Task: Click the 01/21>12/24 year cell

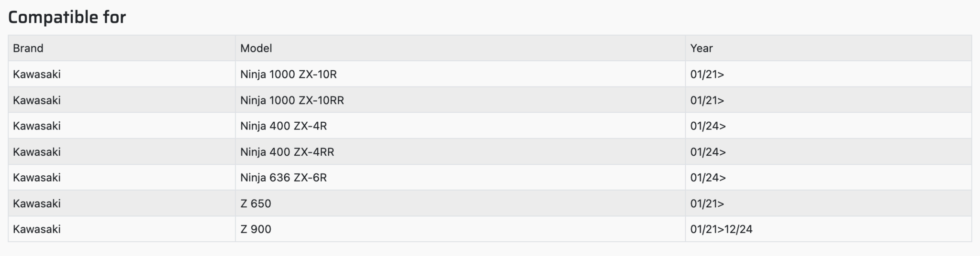Action: (x=721, y=229)
